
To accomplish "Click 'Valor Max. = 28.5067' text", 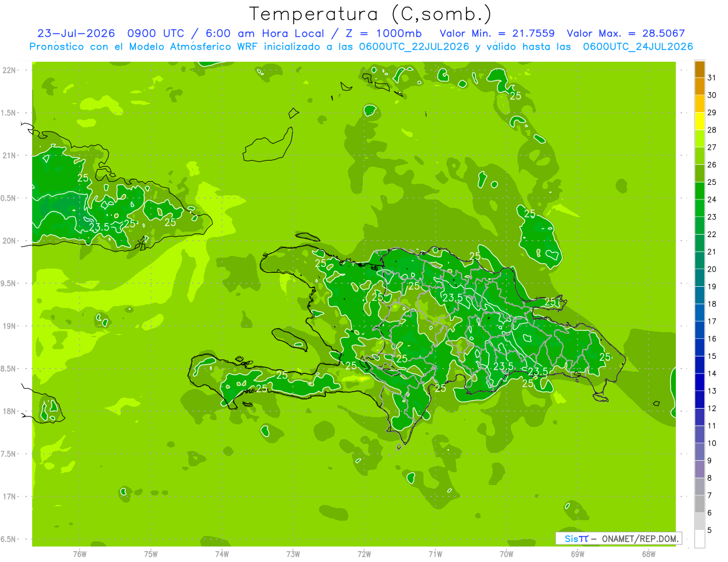I will [625, 33].
